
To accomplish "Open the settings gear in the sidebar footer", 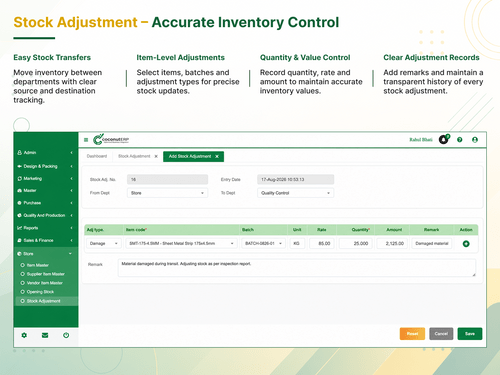I will pyautogui.click(x=24, y=335).
